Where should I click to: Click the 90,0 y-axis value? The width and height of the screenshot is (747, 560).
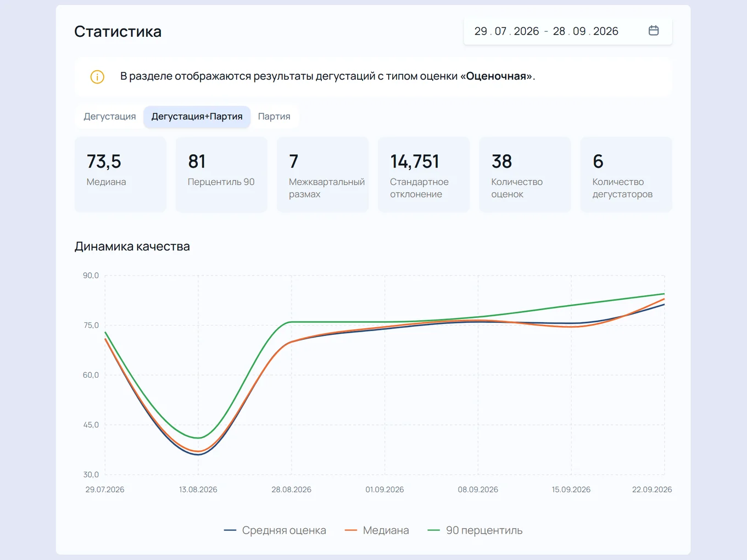pyautogui.click(x=91, y=276)
